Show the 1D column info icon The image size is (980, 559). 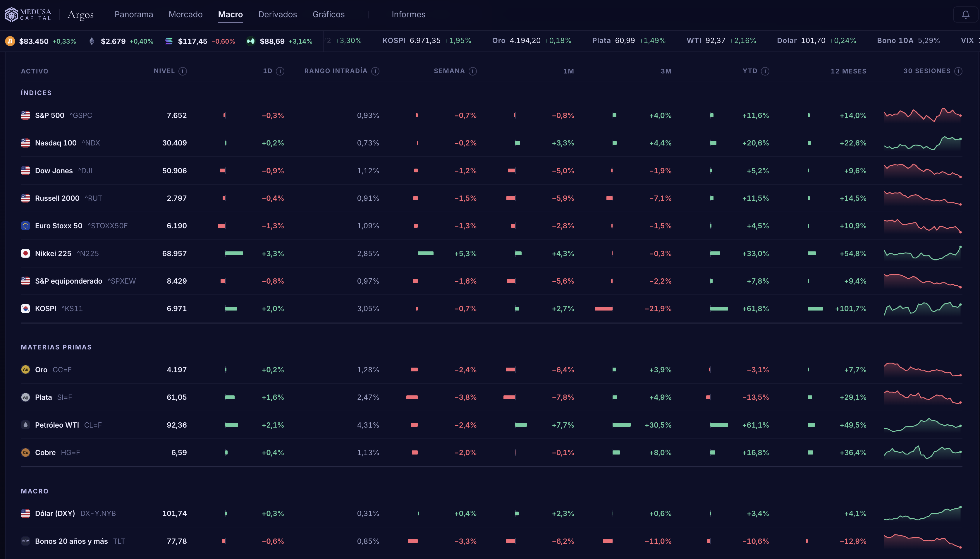tap(280, 71)
